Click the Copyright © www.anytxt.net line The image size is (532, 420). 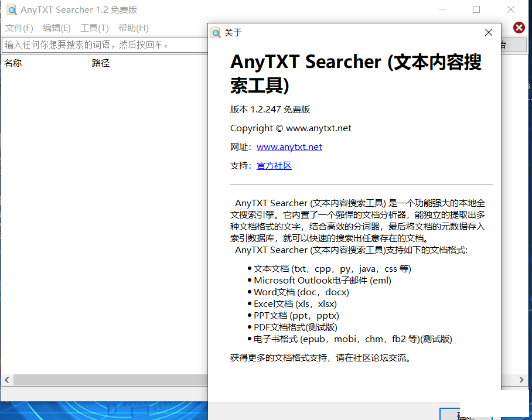point(291,128)
